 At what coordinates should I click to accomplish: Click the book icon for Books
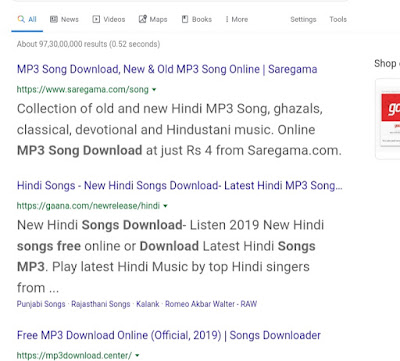tap(185, 19)
